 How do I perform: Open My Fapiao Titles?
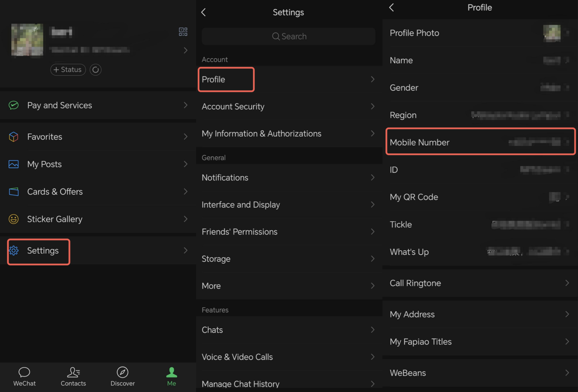480,342
